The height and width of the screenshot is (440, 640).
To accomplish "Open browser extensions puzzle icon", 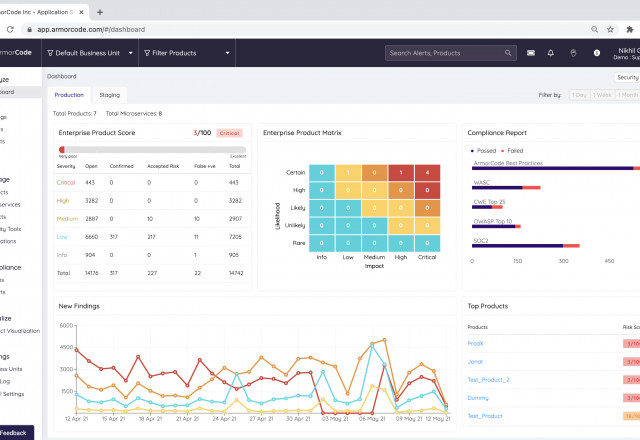I will pyautogui.click(x=630, y=29).
